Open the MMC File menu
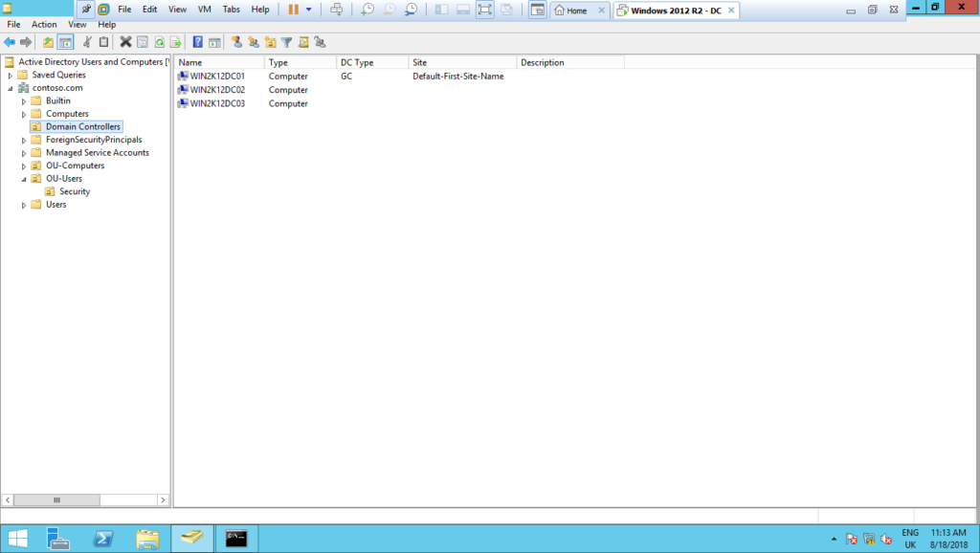The height and width of the screenshot is (553, 980). pos(13,24)
